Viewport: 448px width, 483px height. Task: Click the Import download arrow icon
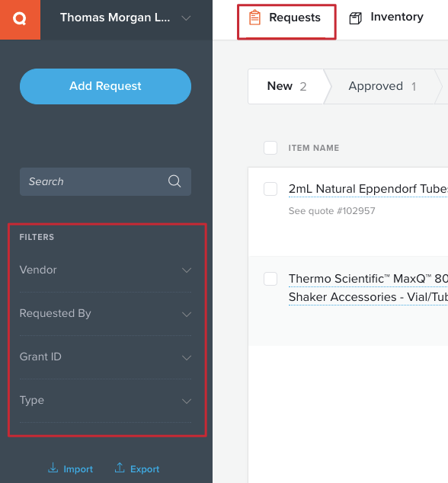point(53,468)
